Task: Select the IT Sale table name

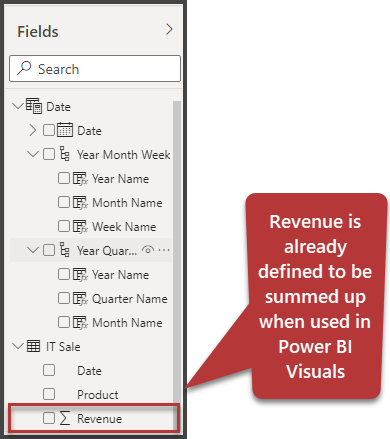Action: (x=63, y=347)
